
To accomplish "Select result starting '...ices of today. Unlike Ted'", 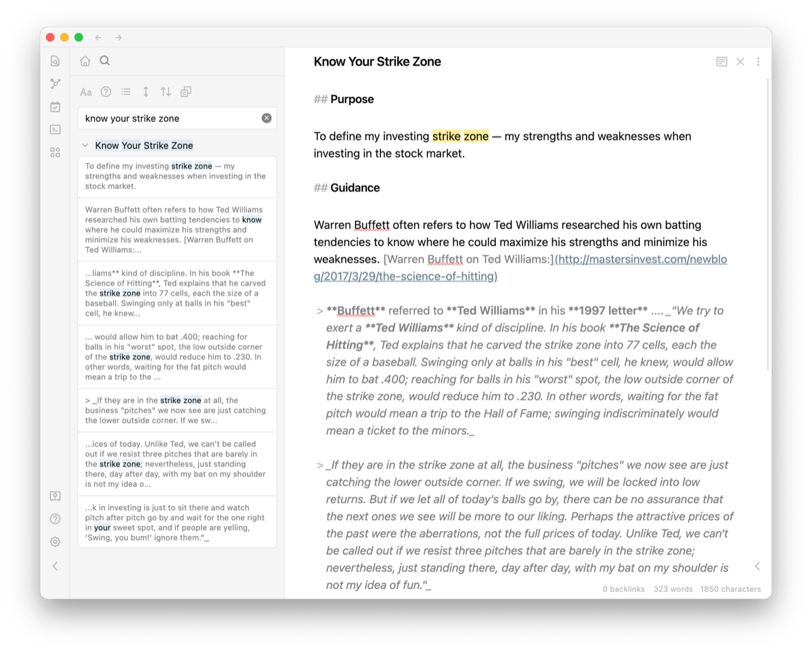I will (x=177, y=464).
